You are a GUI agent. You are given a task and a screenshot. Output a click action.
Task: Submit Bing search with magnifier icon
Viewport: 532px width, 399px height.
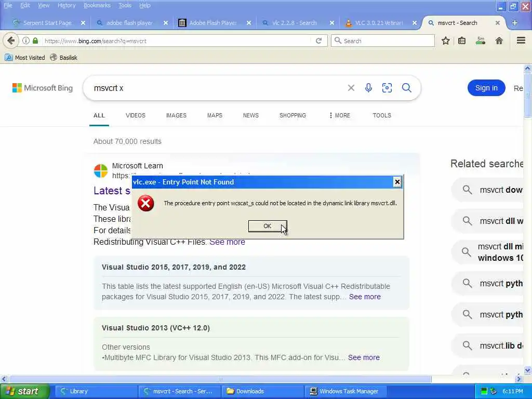click(x=406, y=88)
